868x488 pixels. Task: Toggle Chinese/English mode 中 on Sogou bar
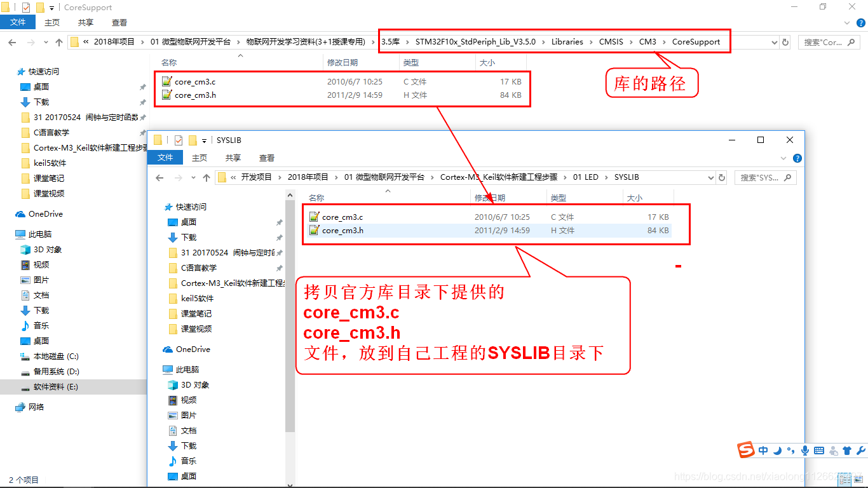coord(763,451)
